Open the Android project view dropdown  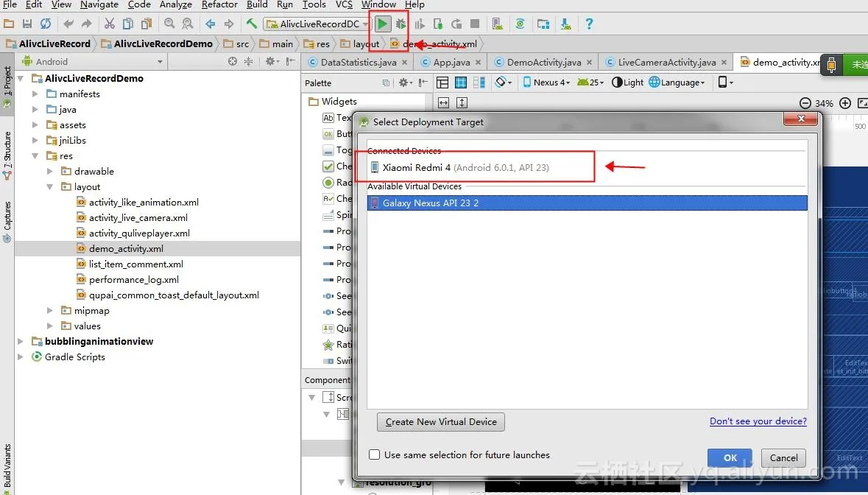[91, 61]
